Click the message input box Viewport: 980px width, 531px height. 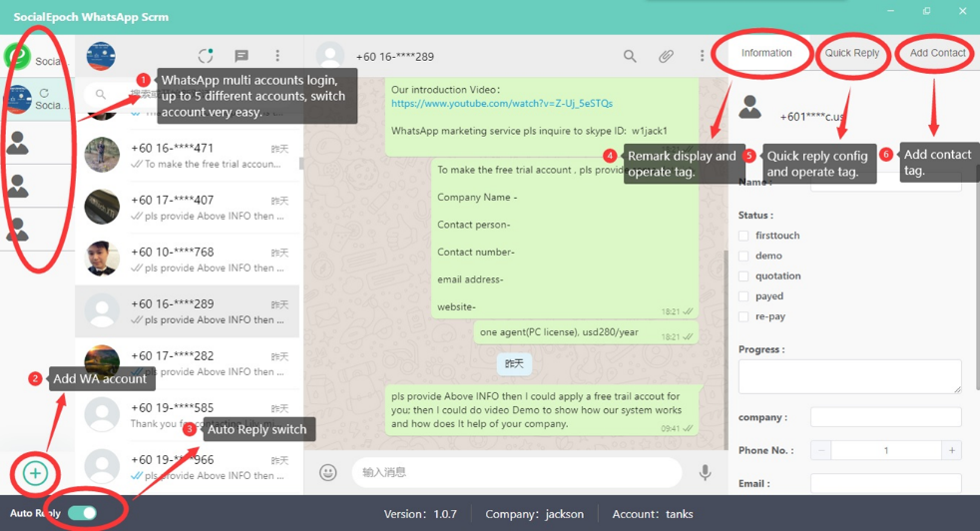click(516, 472)
